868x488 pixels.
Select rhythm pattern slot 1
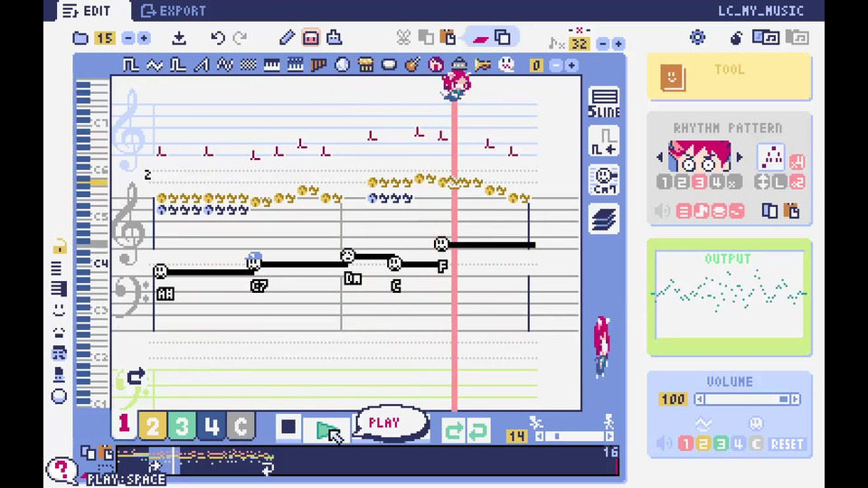coord(665,182)
